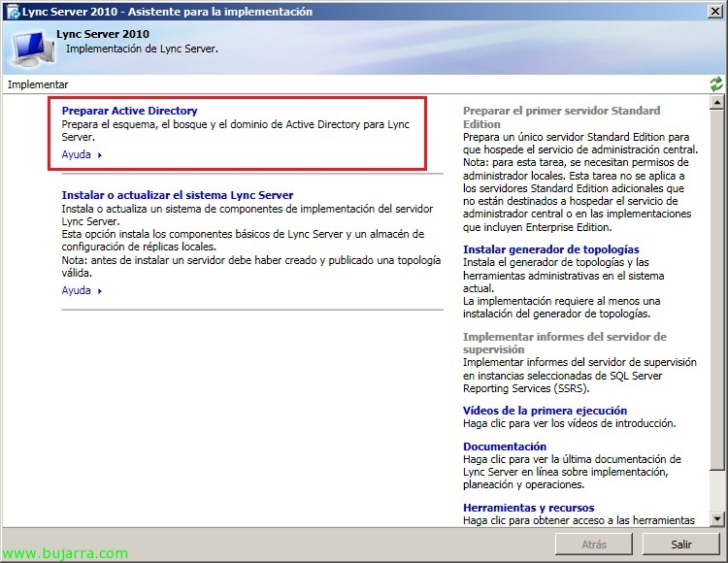The width and height of the screenshot is (728, 563).
Task: Click text 'Haga clic para ver los vídeos de introducción.'
Action: pos(569,423)
